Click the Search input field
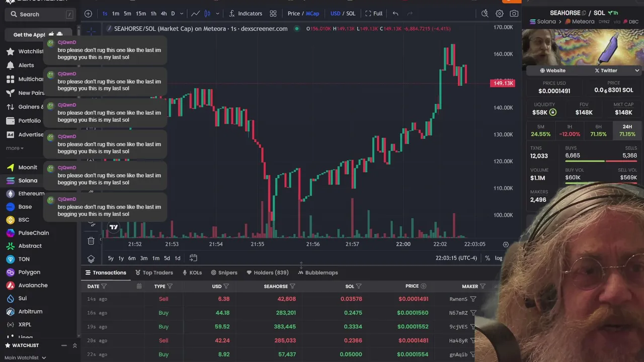Screen dimensions: 644x362 tap(40, 15)
